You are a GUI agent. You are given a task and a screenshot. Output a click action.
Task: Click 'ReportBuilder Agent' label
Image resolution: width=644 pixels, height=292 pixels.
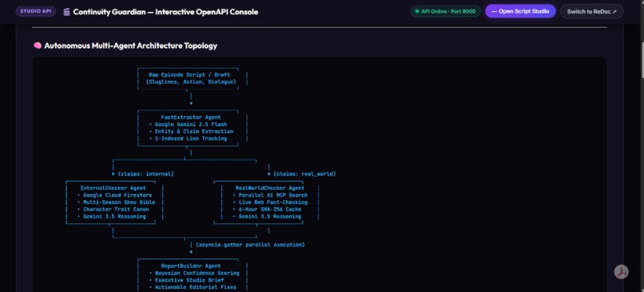191,266
